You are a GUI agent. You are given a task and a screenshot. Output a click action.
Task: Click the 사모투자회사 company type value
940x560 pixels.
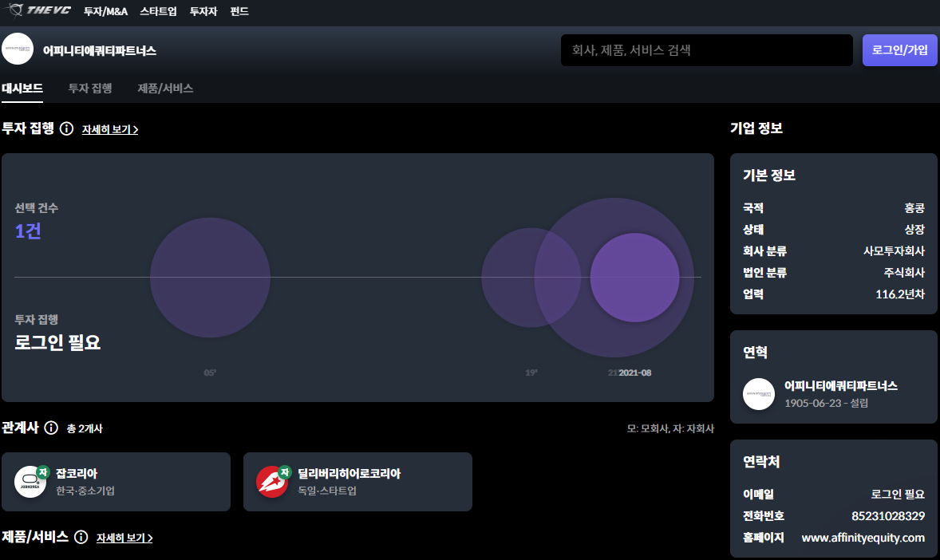pyautogui.click(x=894, y=250)
